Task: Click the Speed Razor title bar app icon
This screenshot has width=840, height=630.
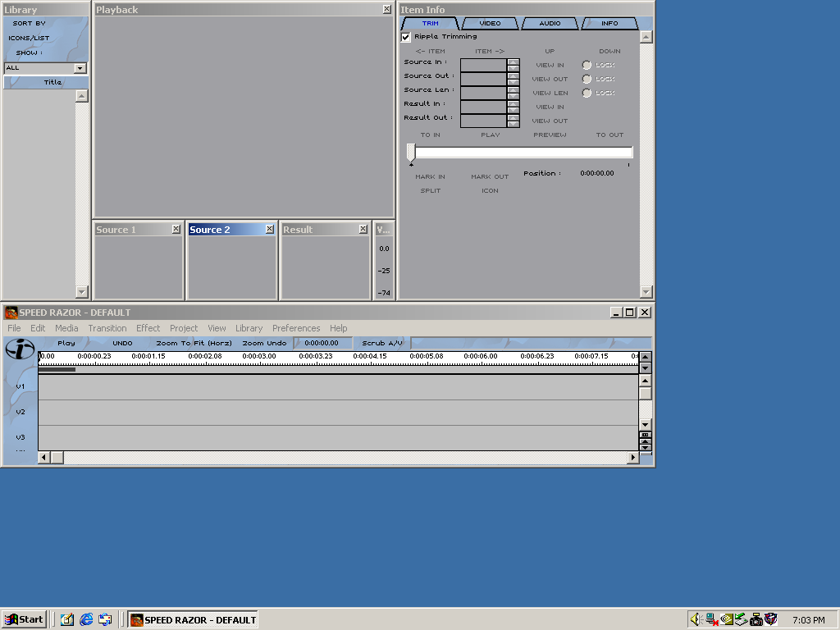Action: (11, 313)
